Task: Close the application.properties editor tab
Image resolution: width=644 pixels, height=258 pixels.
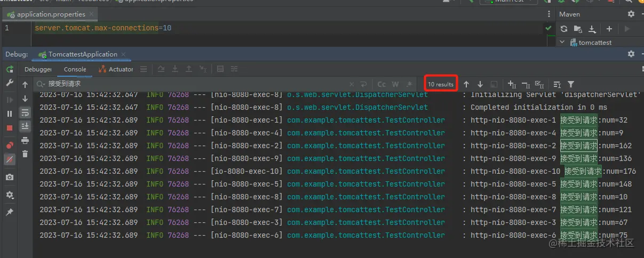Action: point(91,14)
